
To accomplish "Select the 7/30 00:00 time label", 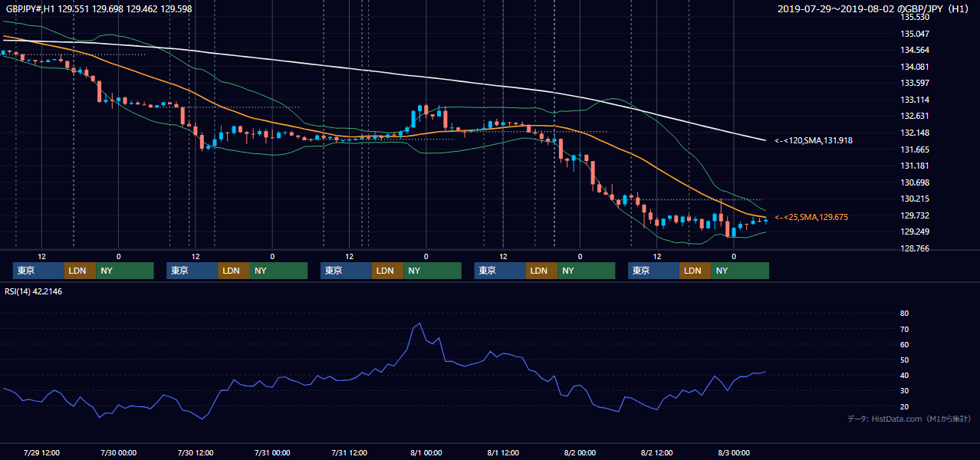I will coord(118,452).
